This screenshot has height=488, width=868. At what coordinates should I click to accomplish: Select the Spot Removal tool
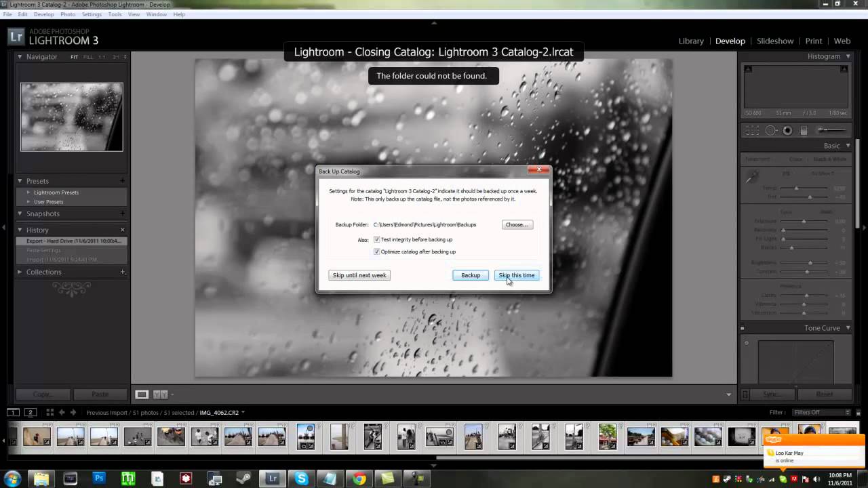pos(771,130)
